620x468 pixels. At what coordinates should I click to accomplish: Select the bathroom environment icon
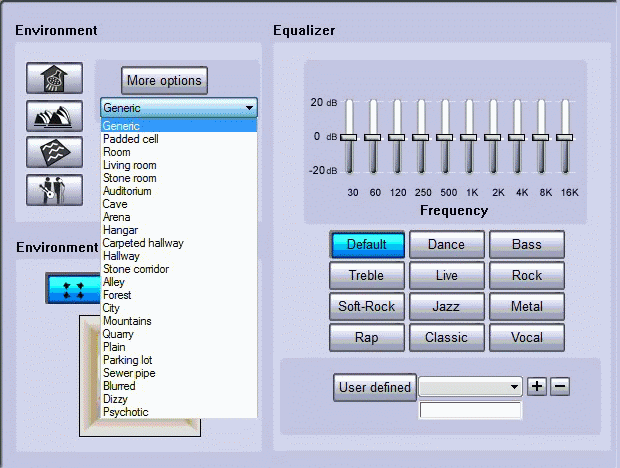tap(55, 78)
